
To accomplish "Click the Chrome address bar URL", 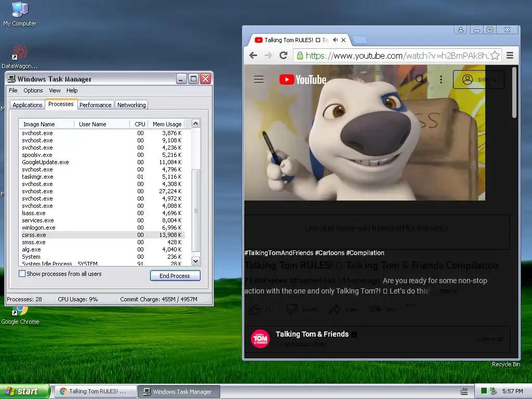I will (x=397, y=55).
